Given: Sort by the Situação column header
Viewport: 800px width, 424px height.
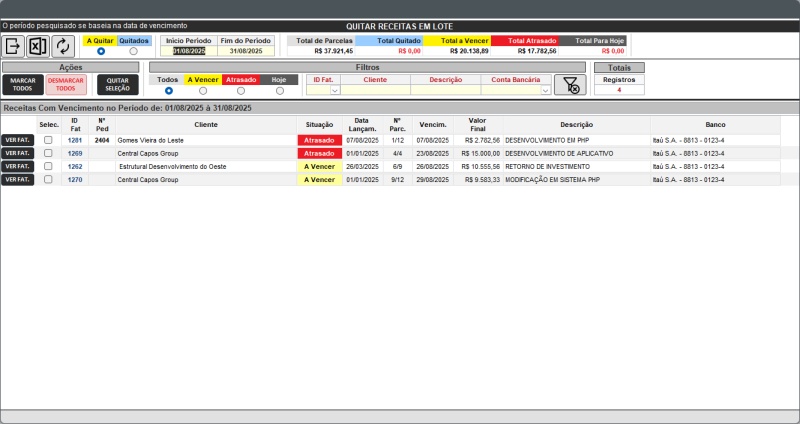Looking at the screenshot, I should pyautogui.click(x=319, y=125).
